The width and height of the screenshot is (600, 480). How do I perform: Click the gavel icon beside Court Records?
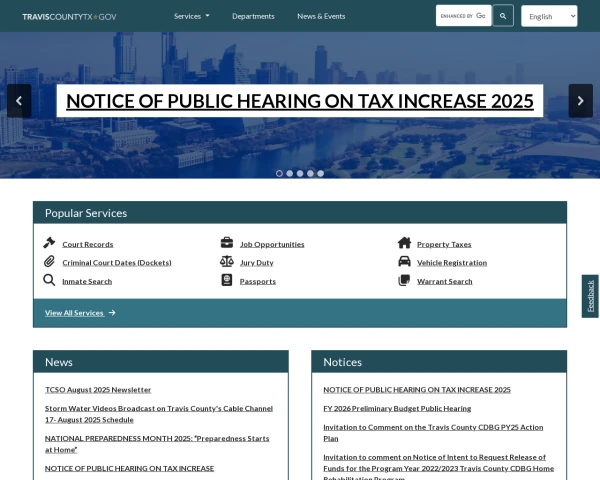pyautogui.click(x=49, y=243)
